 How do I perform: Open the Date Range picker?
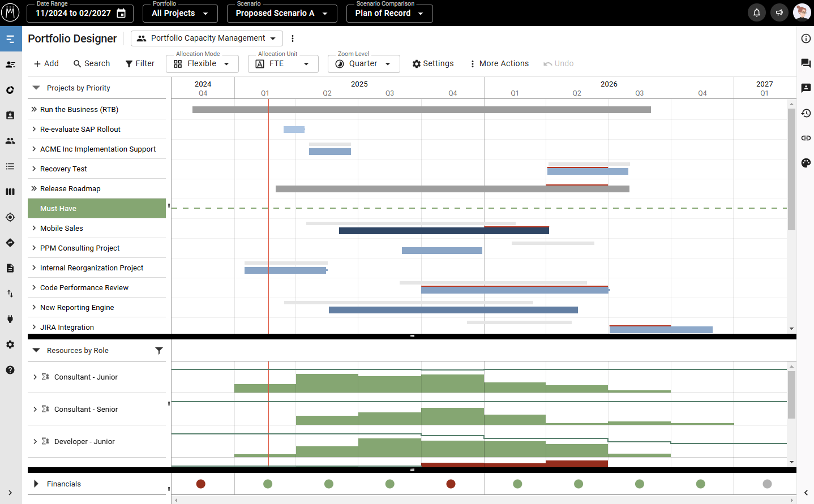click(80, 13)
